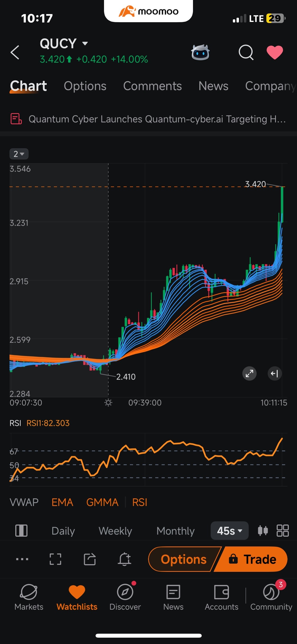
Task: Jump to latest candle button
Action: [275, 374]
